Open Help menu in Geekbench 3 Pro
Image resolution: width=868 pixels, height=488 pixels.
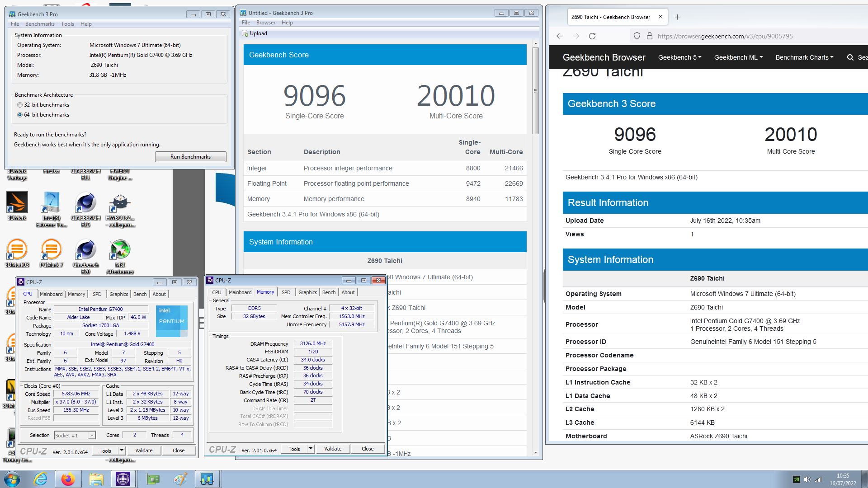86,24
